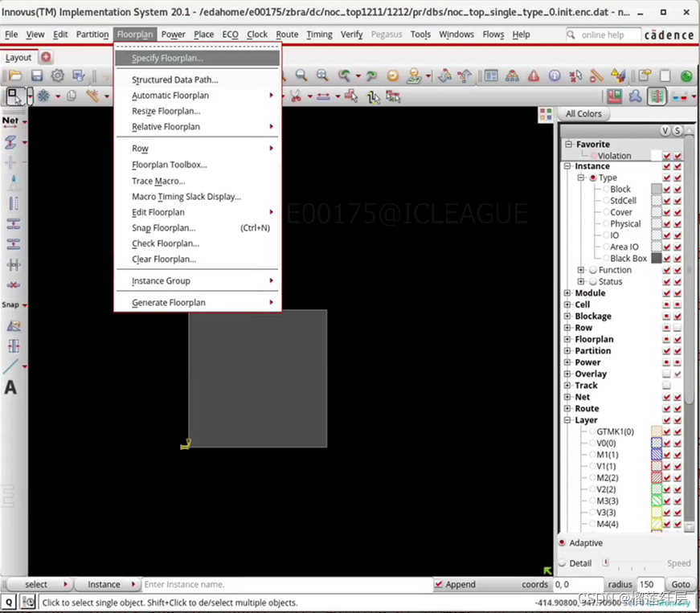Expand the Function node under Instance
700x613 pixels.
(x=580, y=270)
